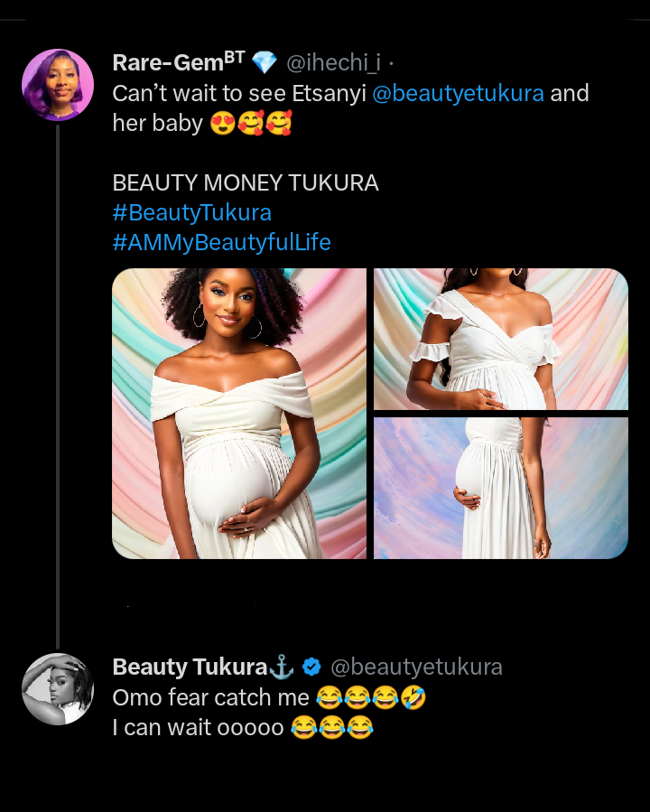Image resolution: width=650 pixels, height=812 pixels.
Task: Open the bottom-right side-profile photo
Action: tap(501, 488)
